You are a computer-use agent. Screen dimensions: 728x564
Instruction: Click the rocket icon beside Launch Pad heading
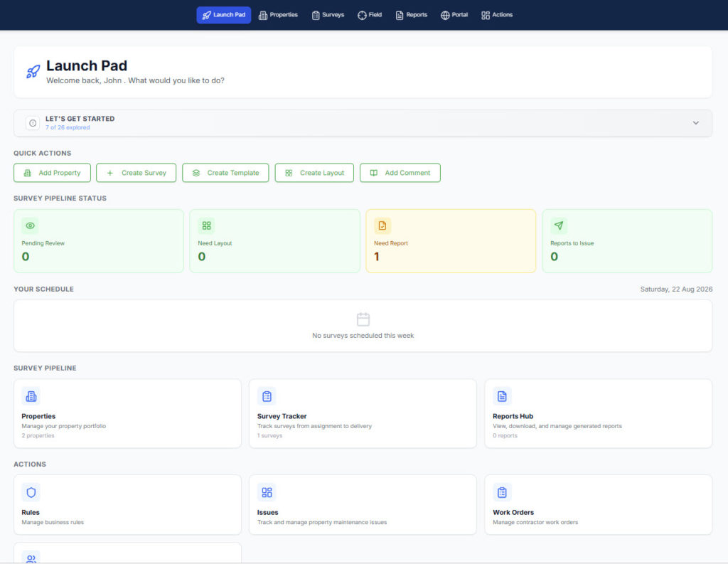tap(33, 72)
